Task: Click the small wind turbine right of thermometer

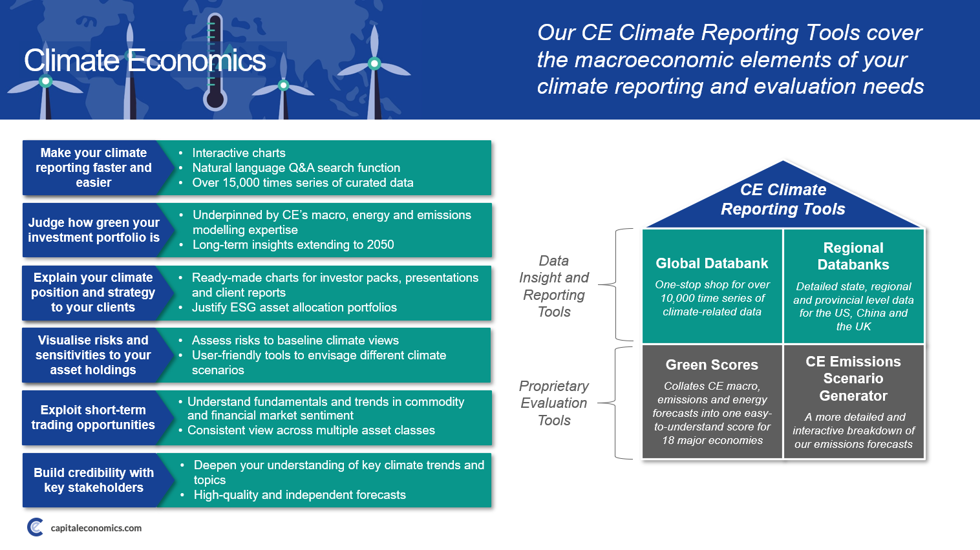Action: pyautogui.click(x=283, y=85)
